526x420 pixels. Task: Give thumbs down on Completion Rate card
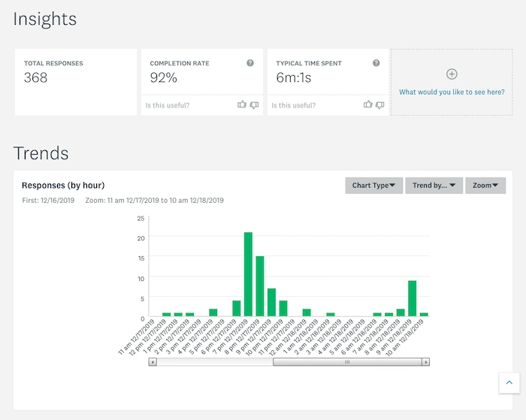254,105
